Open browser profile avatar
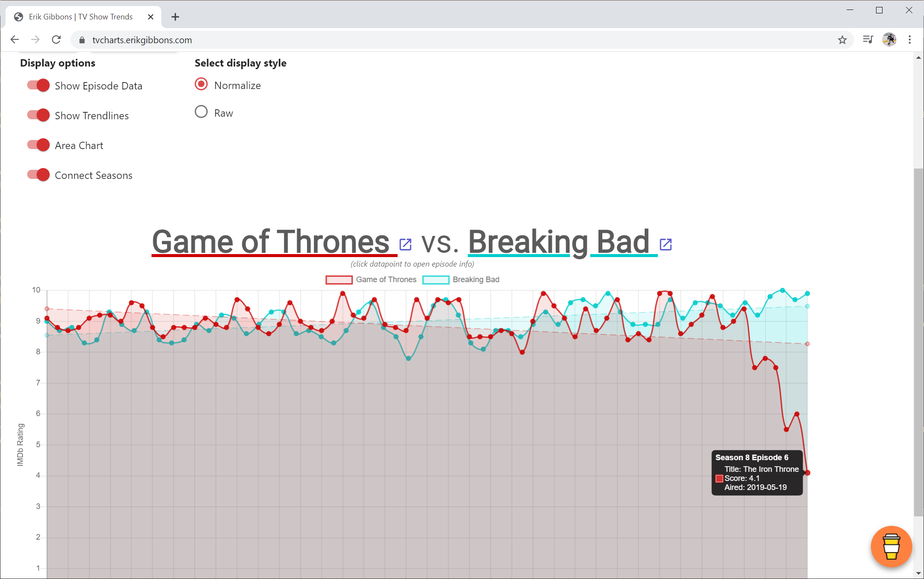The height and width of the screenshot is (579, 924). click(x=889, y=39)
